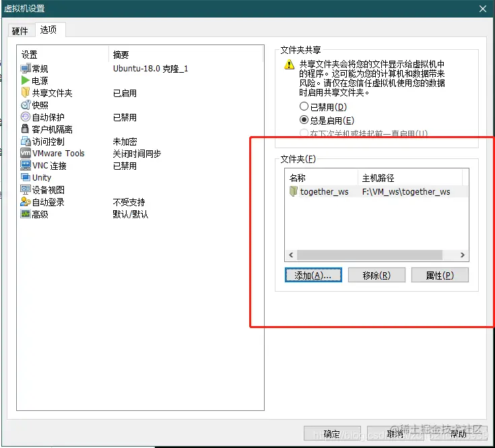The width and height of the screenshot is (495, 448).
Task: Click the 设备视图 icon
Action: [26, 189]
